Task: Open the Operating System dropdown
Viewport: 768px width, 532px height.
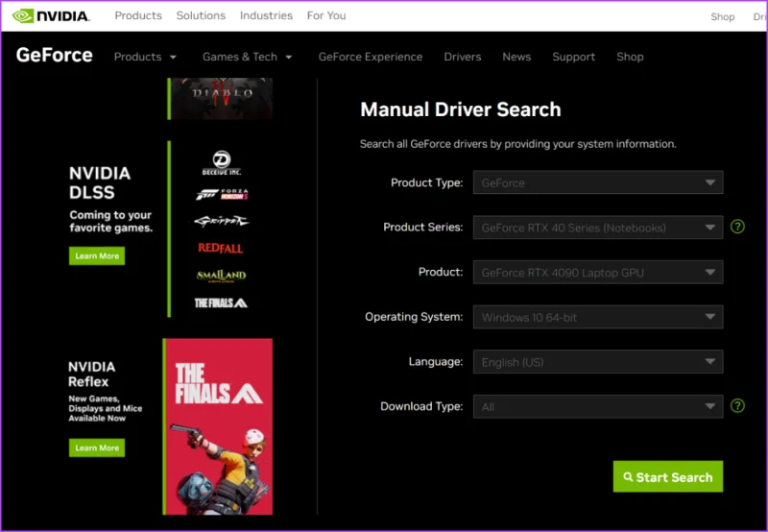Action: click(x=597, y=317)
